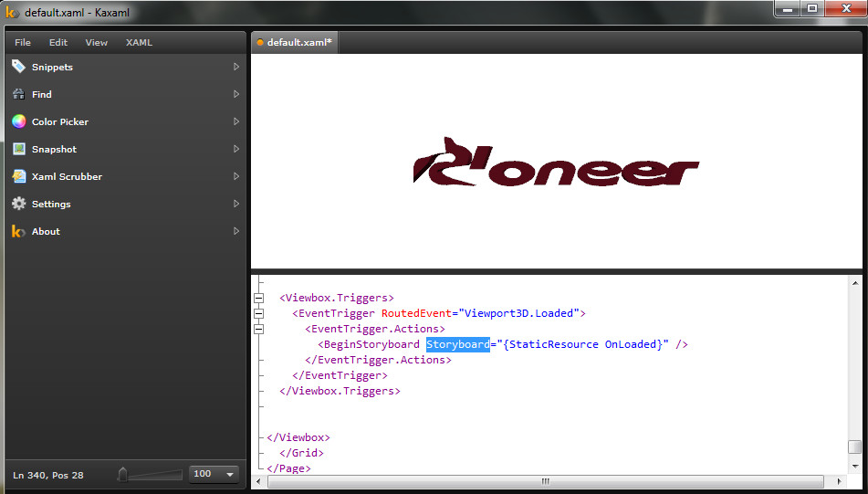
Task: Collapse the EventTrigger RoutedEvent code fold
Action: pos(258,313)
